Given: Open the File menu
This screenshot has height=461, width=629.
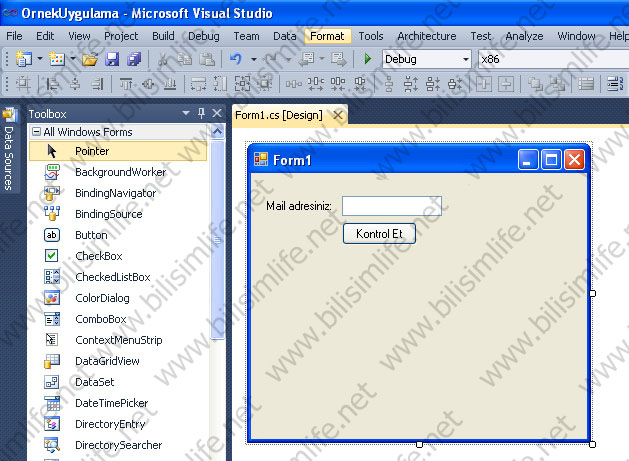Looking at the screenshot, I should (x=14, y=36).
